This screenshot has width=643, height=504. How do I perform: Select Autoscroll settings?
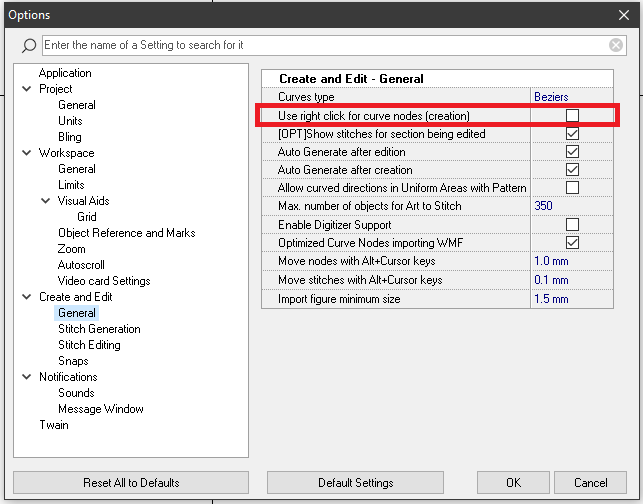81,265
